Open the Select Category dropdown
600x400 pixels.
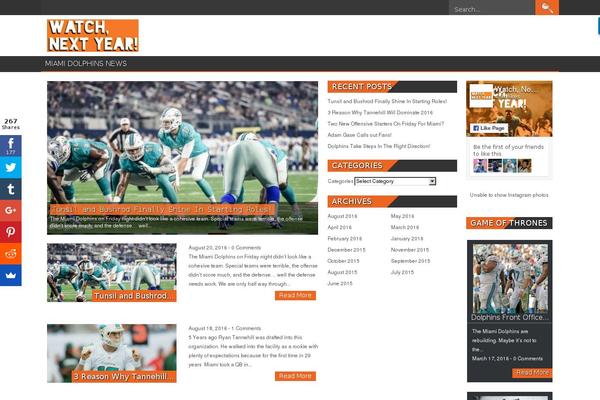pyautogui.click(x=395, y=181)
